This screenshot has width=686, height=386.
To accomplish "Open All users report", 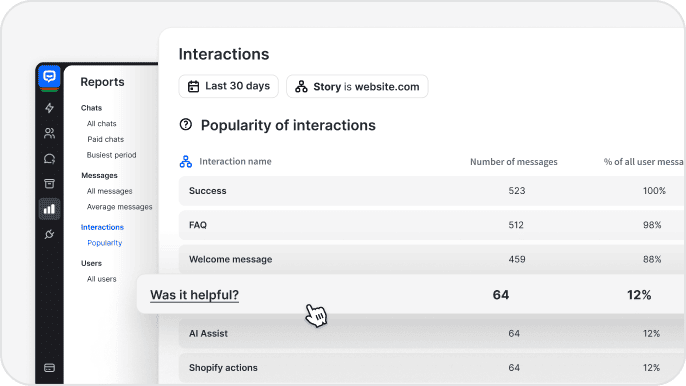I will (102, 279).
